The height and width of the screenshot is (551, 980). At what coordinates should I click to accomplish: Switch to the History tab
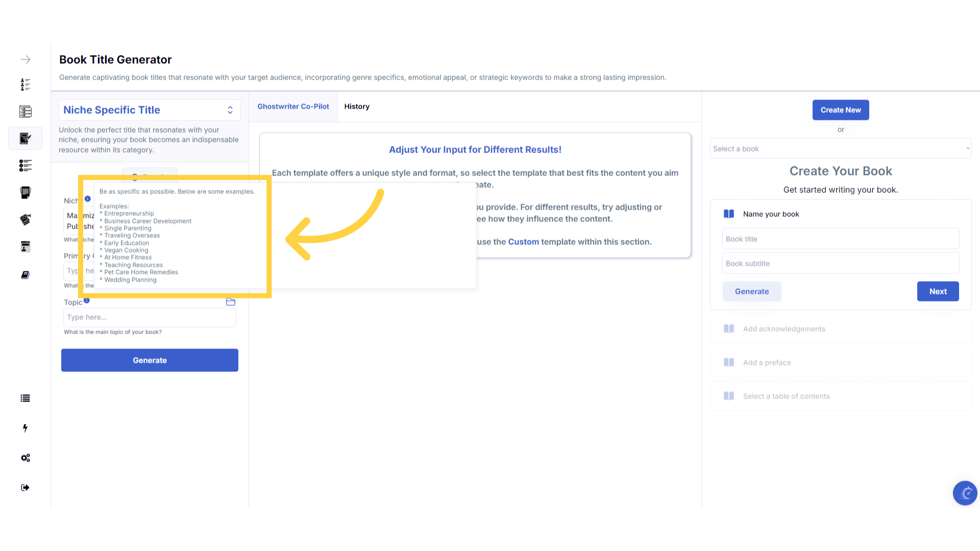tap(357, 107)
